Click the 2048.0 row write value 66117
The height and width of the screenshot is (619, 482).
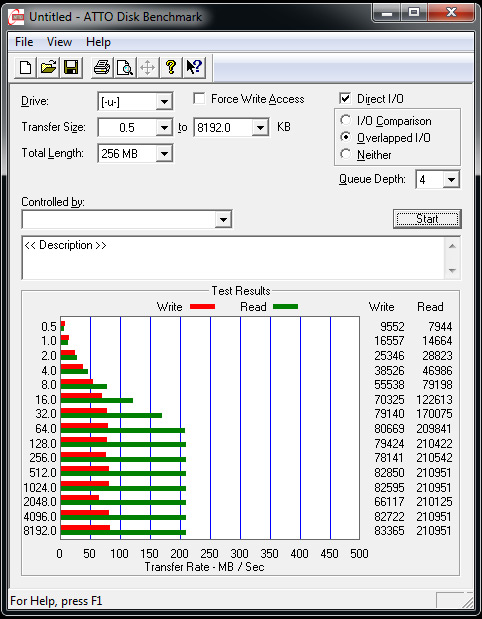pyautogui.click(x=389, y=502)
